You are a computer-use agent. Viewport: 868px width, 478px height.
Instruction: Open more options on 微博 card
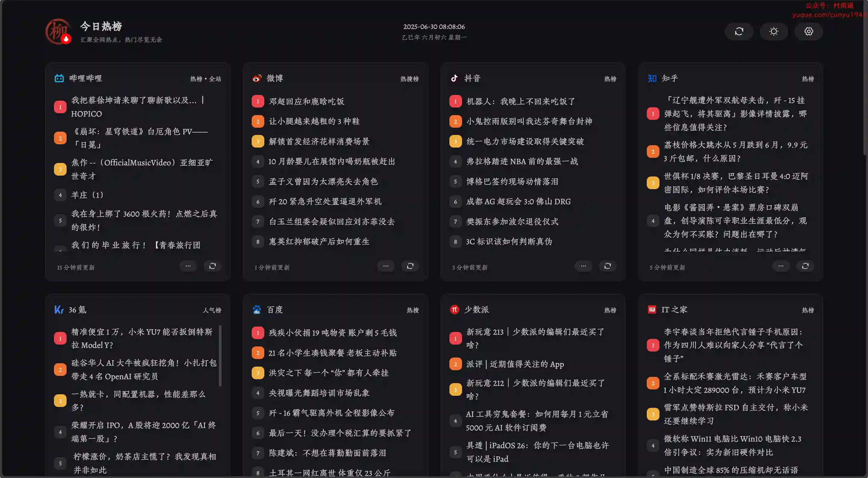pos(386,266)
